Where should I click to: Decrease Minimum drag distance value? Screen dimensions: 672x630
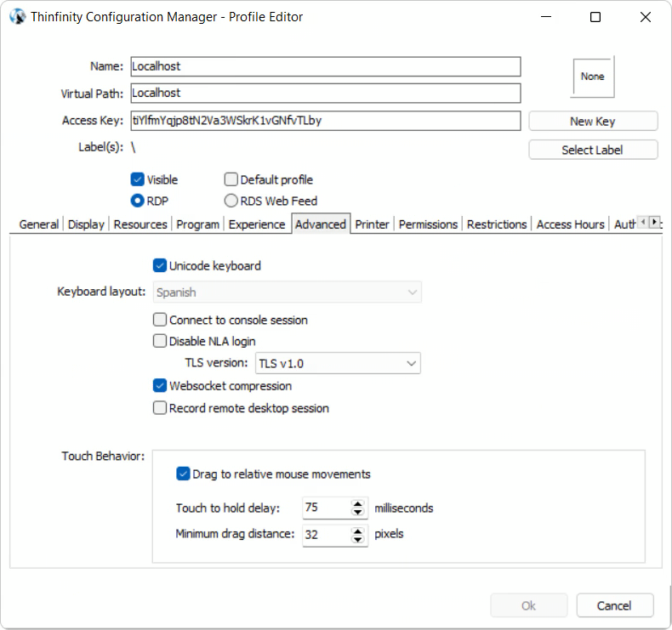[357, 539]
